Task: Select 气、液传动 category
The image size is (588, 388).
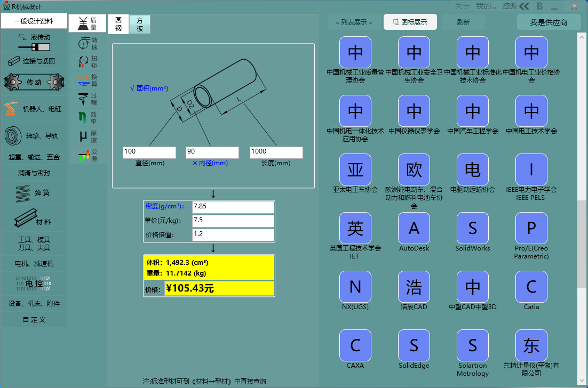Action: [x=34, y=41]
